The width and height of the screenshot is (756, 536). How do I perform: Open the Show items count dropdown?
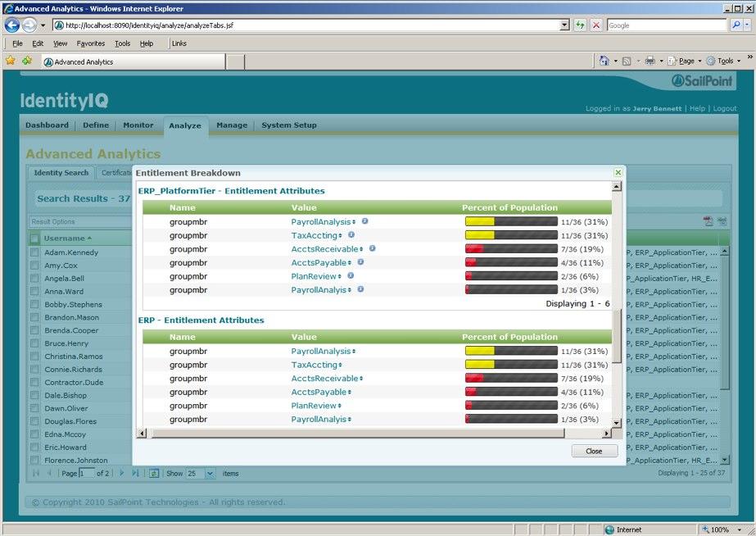point(211,473)
